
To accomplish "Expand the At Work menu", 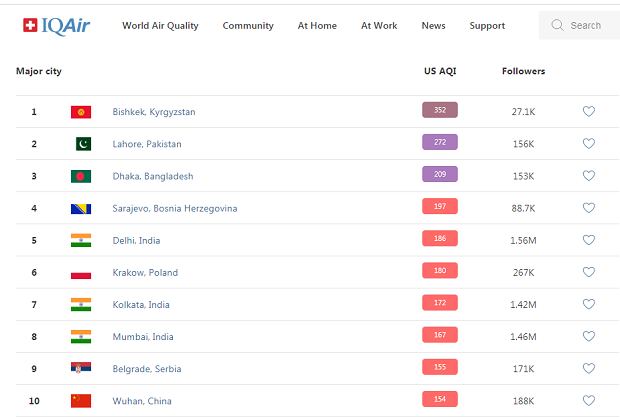I will [379, 26].
